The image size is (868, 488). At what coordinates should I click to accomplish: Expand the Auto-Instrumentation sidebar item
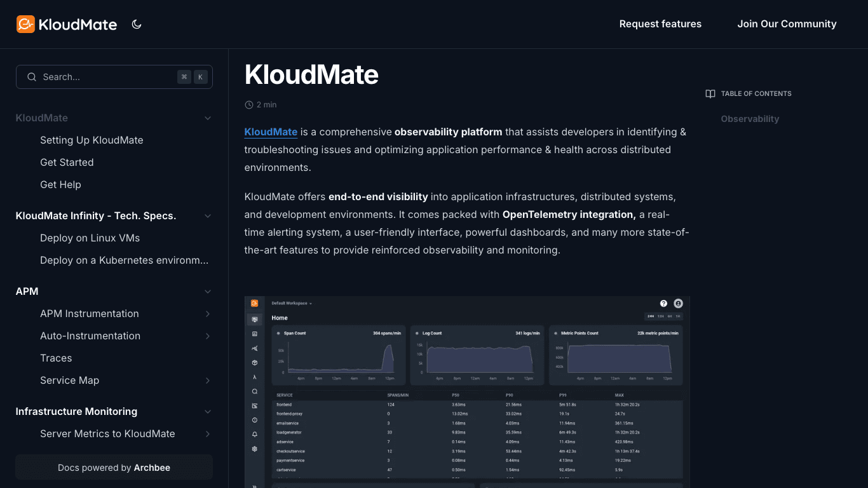coord(208,335)
